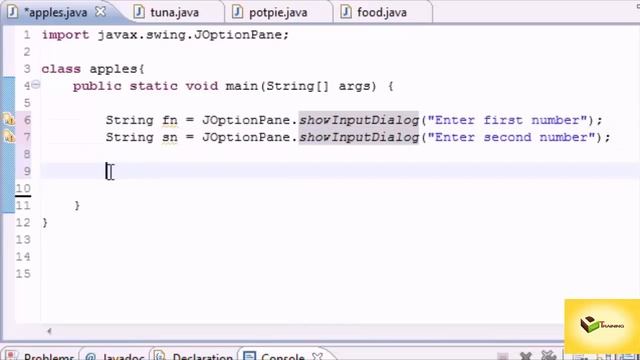Place cursor in the import javax.swing.JOptionPane line
The image size is (640, 360).
[165, 35]
